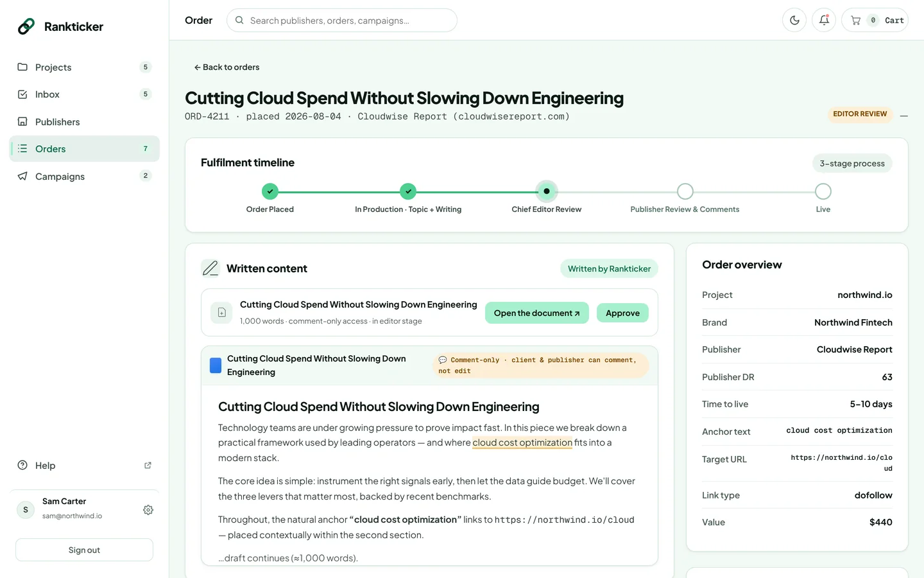
Task: Click the dofollow link type value
Action: [873, 496]
